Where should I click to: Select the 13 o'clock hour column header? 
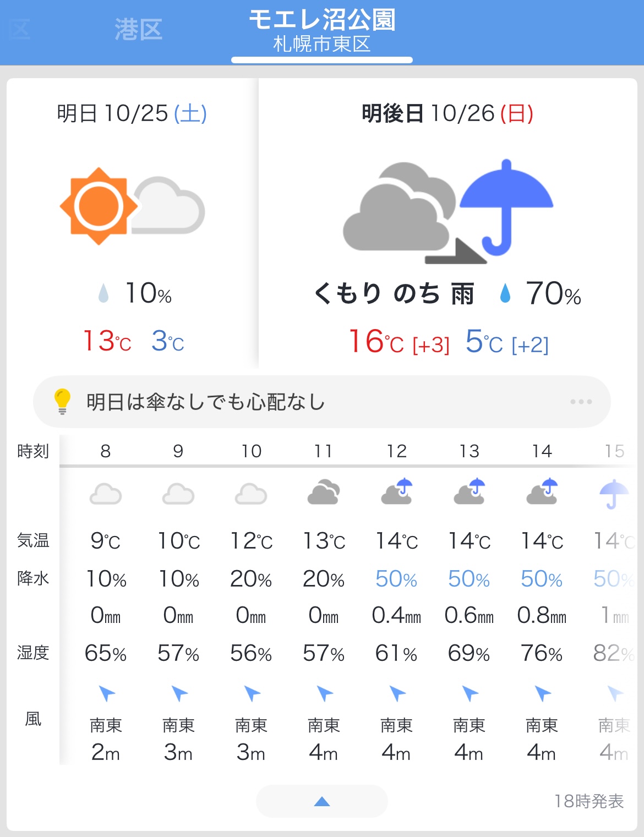tap(469, 451)
